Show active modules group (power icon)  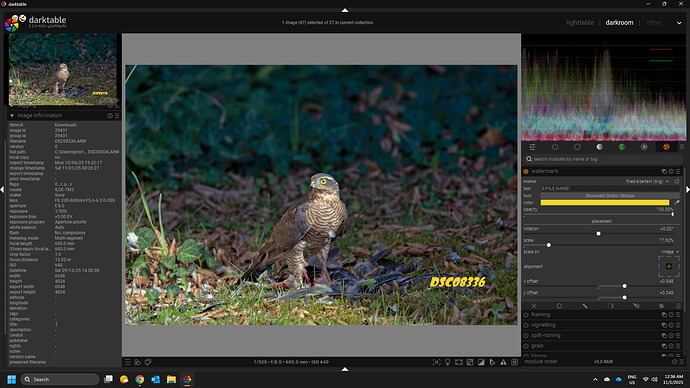click(x=555, y=147)
